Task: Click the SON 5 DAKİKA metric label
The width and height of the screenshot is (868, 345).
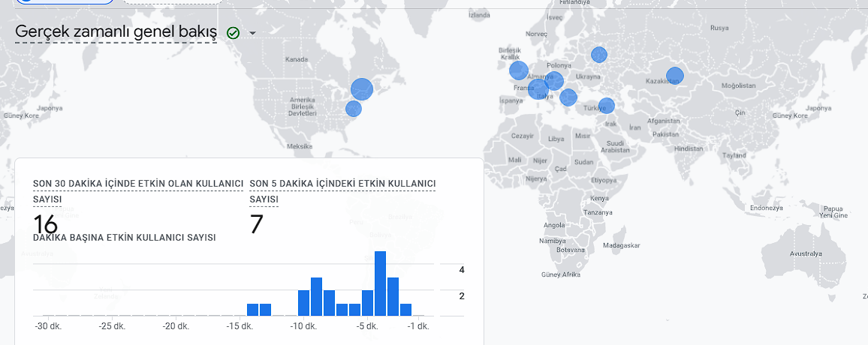Action: coord(342,190)
